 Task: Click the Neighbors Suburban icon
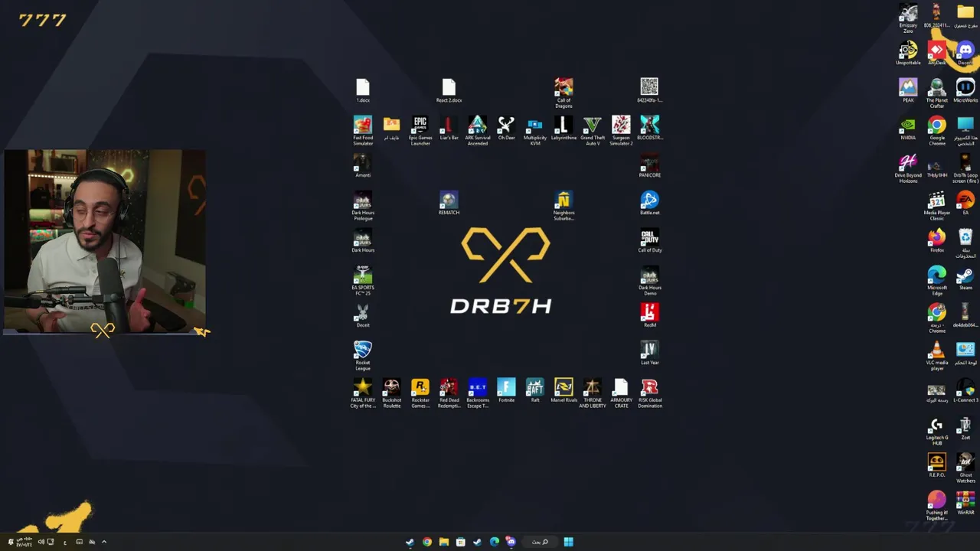pyautogui.click(x=563, y=205)
